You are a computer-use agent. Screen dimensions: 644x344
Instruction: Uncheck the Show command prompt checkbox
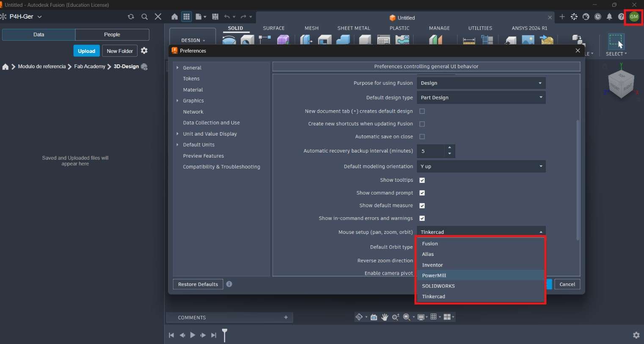(x=422, y=193)
